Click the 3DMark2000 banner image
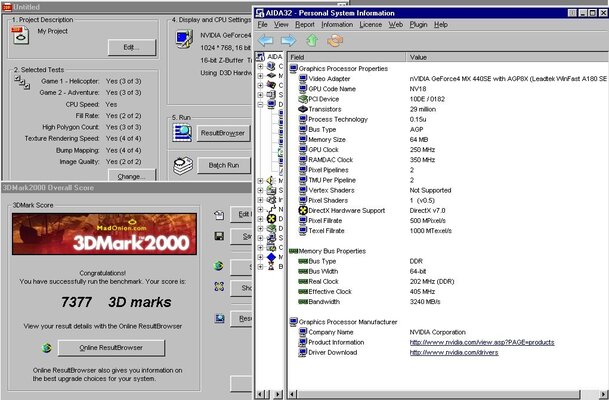 click(104, 234)
